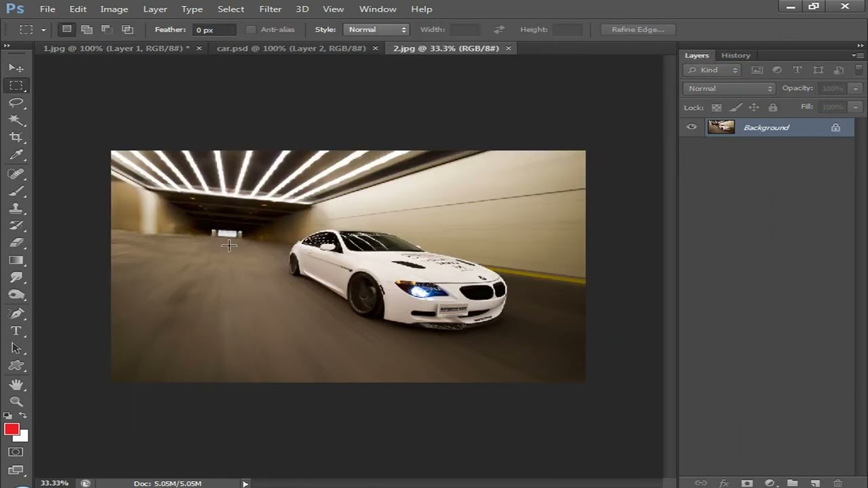
Task: Toggle the Anti-alias checkbox
Action: click(251, 30)
